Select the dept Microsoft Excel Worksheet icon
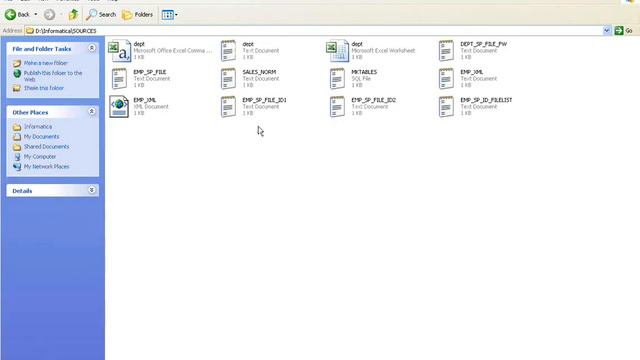Viewport: 640px width, 360px height. point(338,51)
